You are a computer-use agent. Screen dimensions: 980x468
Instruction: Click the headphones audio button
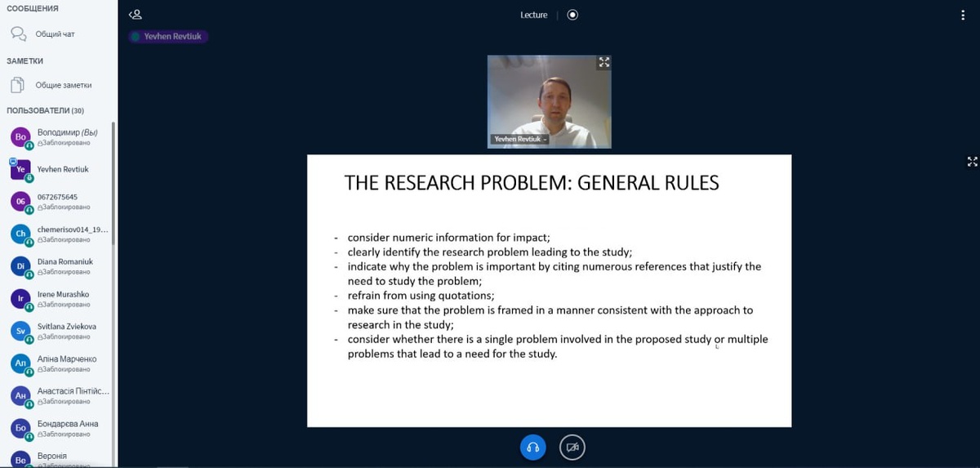click(x=532, y=448)
